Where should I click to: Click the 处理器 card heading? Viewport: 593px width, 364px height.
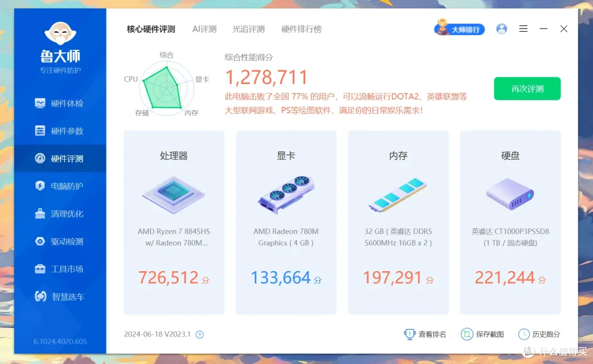tap(174, 156)
